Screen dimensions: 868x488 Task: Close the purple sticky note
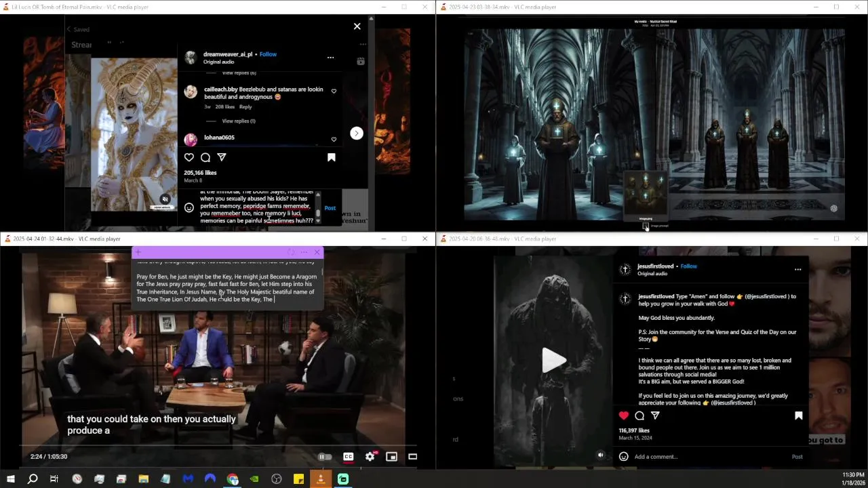pyautogui.click(x=317, y=252)
